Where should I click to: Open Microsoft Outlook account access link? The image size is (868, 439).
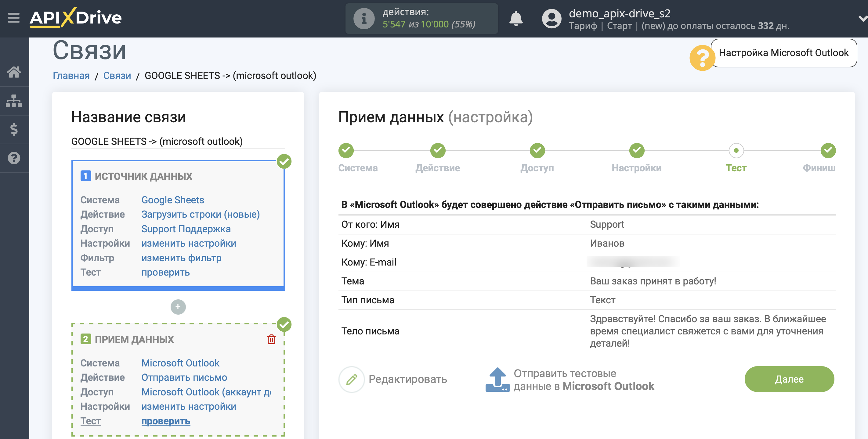tap(206, 392)
